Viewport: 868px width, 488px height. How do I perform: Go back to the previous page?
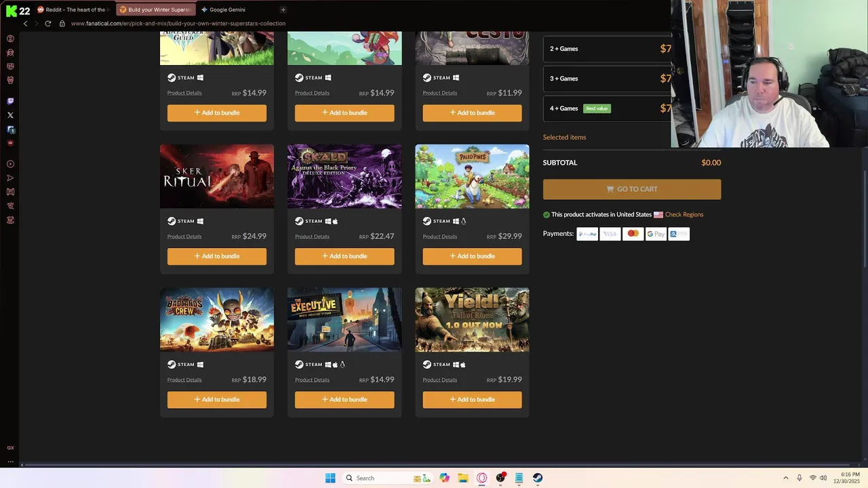[x=26, y=23]
